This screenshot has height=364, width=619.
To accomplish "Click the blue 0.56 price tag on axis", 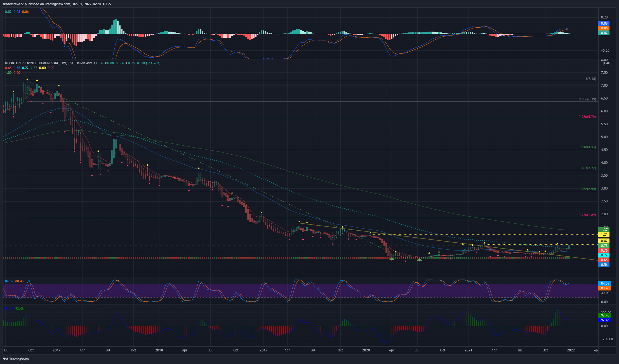I will pos(604,265).
